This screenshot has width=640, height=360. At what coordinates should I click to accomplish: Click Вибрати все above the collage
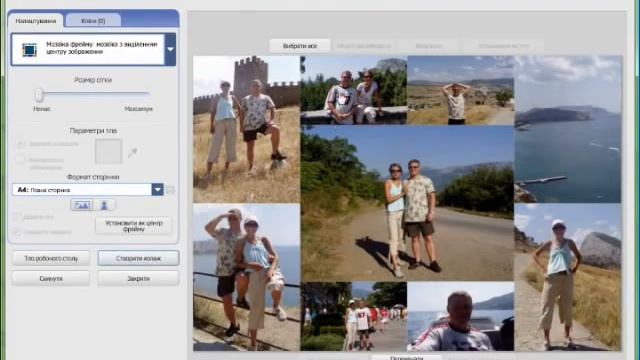tap(300, 46)
